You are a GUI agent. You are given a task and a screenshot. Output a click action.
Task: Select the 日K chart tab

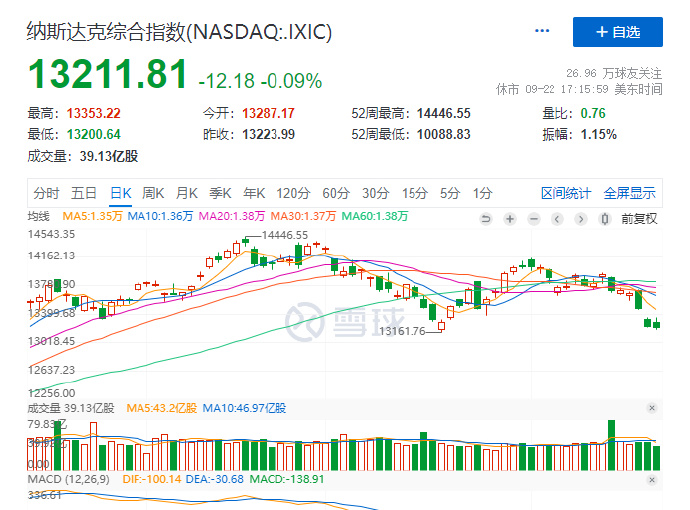(121, 193)
